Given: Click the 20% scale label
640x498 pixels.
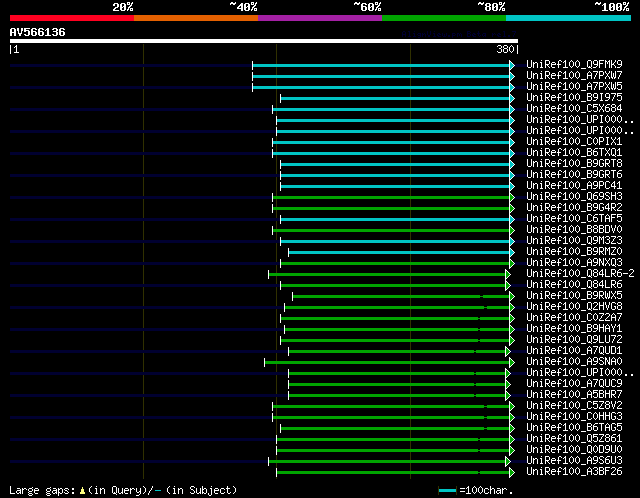Looking at the screenshot, I should pos(123,7).
